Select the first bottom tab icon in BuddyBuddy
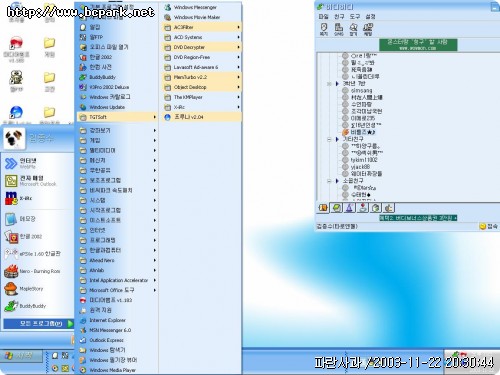The width and height of the screenshot is (500, 375). coord(323,208)
